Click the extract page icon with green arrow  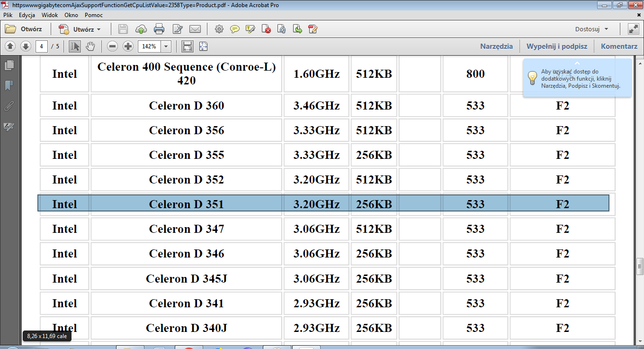[297, 29]
